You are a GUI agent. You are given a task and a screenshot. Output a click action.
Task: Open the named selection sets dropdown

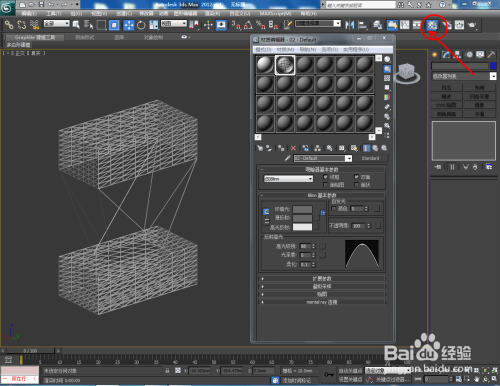pyautogui.click(x=318, y=24)
